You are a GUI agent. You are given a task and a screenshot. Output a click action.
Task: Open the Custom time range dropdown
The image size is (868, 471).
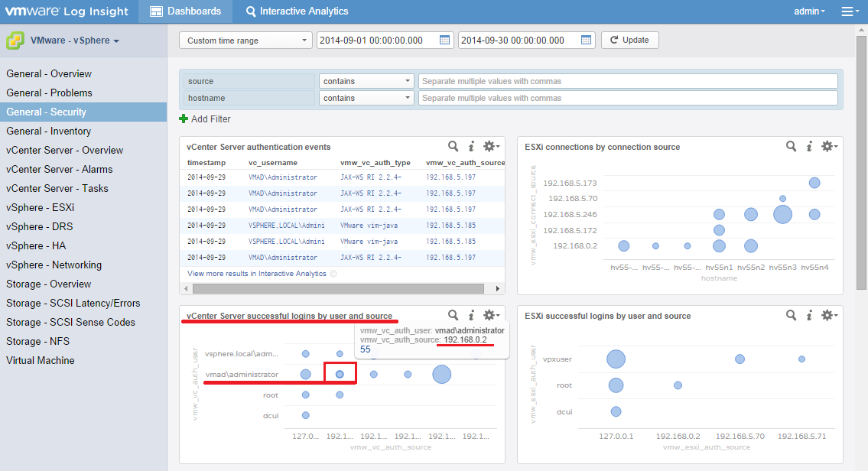245,41
